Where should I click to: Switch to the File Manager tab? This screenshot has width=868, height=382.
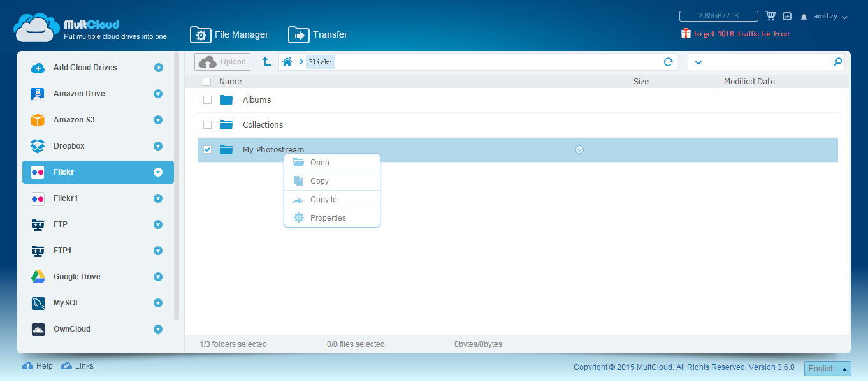pos(229,34)
